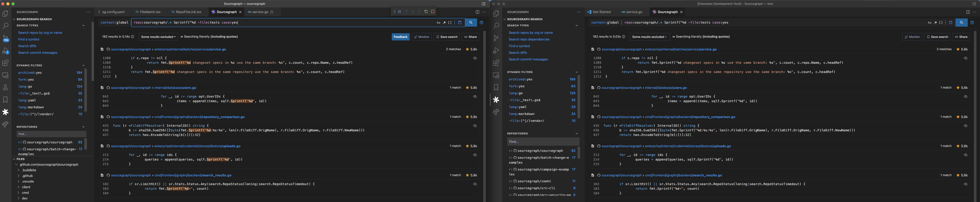Image resolution: width=980 pixels, height=202 pixels.
Task: Click the Feedback button
Action: (x=401, y=37)
